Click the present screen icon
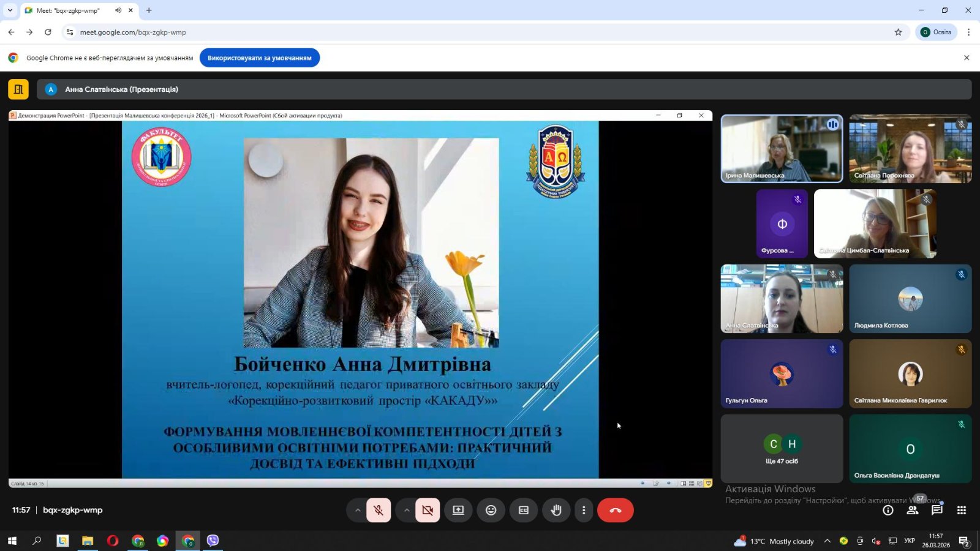 (458, 510)
